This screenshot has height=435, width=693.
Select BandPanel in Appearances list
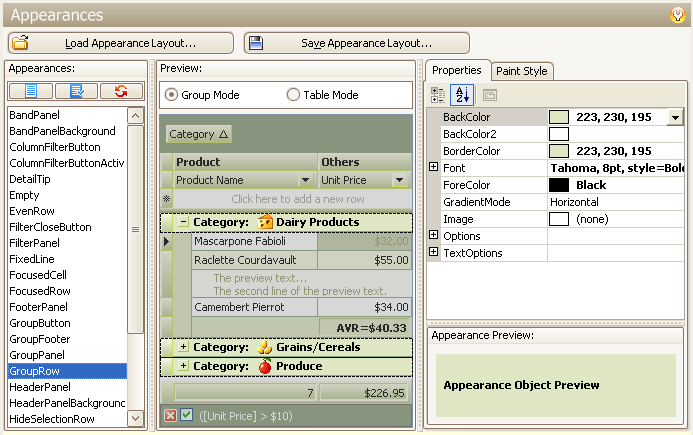(x=67, y=115)
